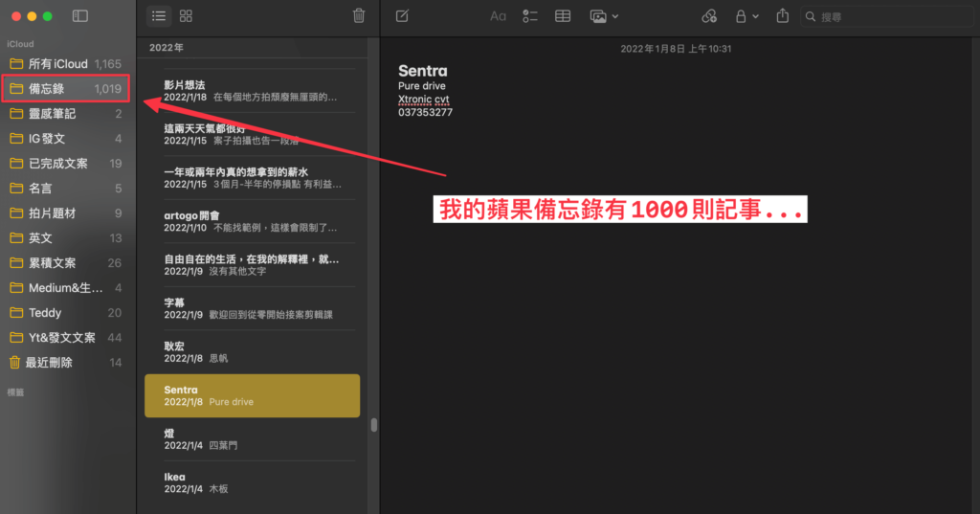Click the Pure drive line in editor

[422, 86]
